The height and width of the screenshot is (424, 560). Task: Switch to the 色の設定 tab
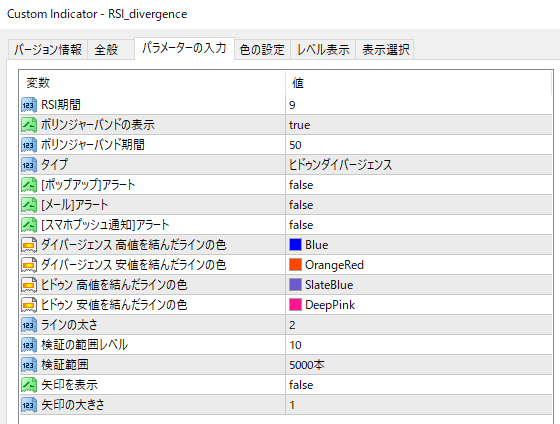(262, 49)
